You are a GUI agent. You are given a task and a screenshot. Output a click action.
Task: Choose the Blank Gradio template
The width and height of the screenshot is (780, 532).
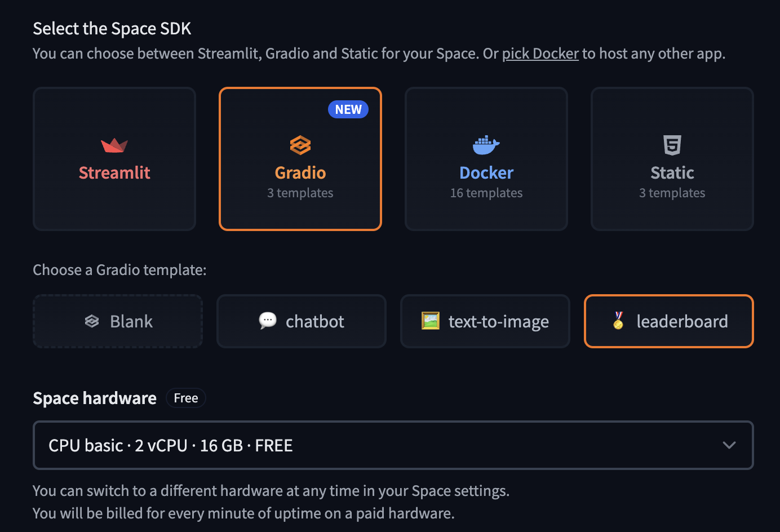118,321
